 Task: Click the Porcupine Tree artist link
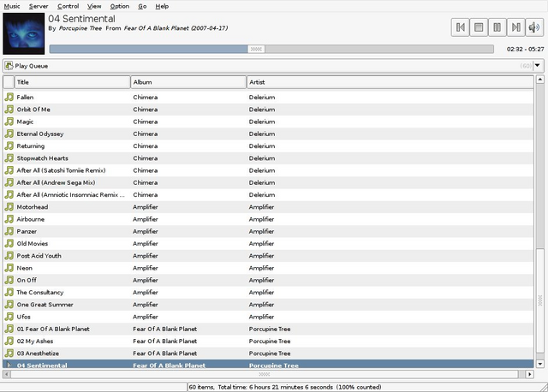click(x=80, y=28)
